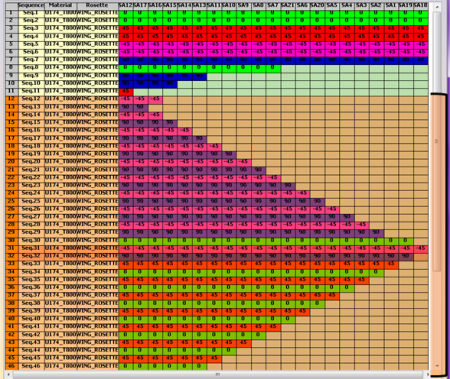Click the SA7 column header
The height and width of the screenshot is (379, 450).
(273, 6)
